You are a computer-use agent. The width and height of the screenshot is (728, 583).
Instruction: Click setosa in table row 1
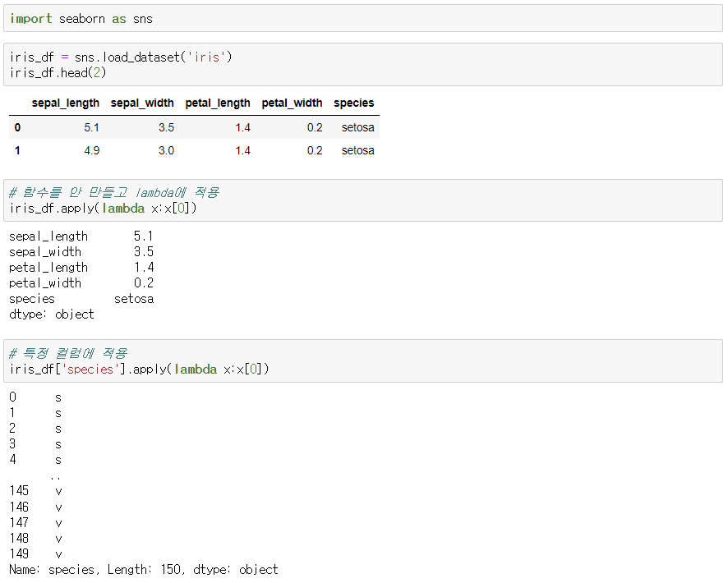(358, 151)
